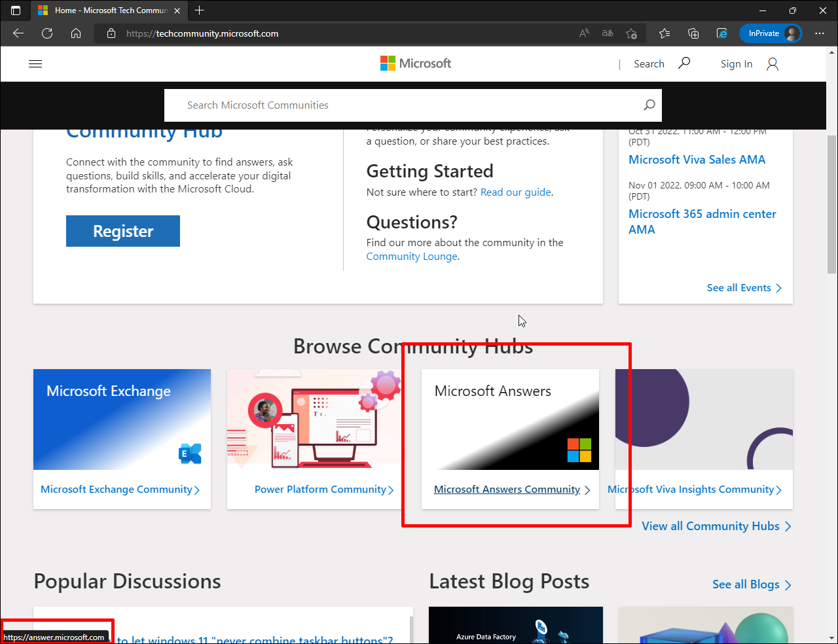
Task: Open the Community Lounge link
Action: pyautogui.click(x=412, y=257)
